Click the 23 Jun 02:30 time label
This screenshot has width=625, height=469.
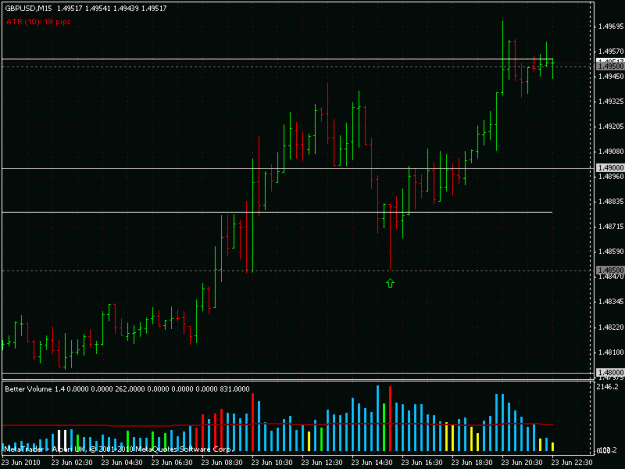click(72, 462)
